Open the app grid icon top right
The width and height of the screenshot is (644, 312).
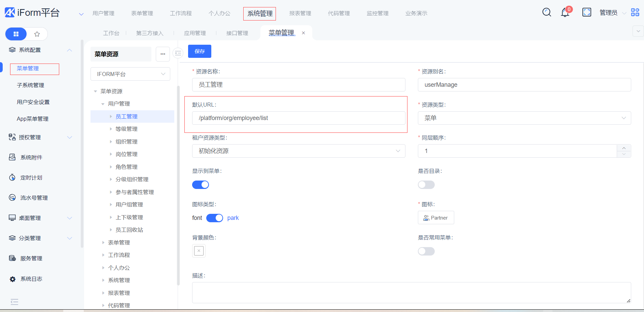pyautogui.click(x=635, y=12)
